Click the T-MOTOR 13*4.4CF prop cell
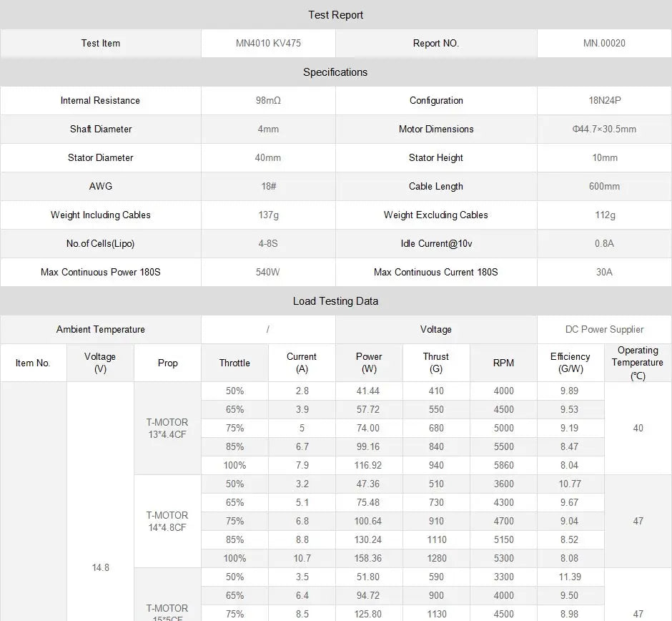Image resolution: width=672 pixels, height=621 pixels. [x=167, y=428]
